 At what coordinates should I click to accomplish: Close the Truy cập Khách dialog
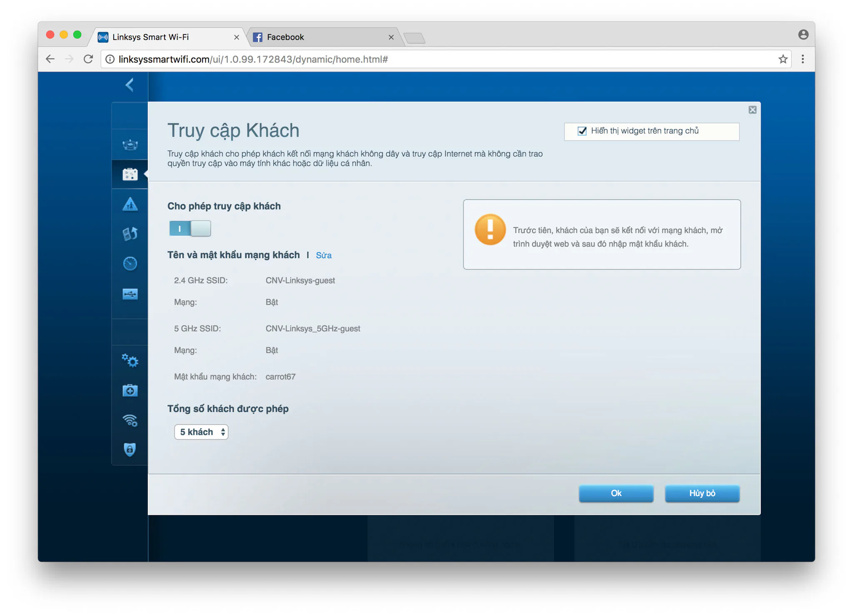pos(752,110)
